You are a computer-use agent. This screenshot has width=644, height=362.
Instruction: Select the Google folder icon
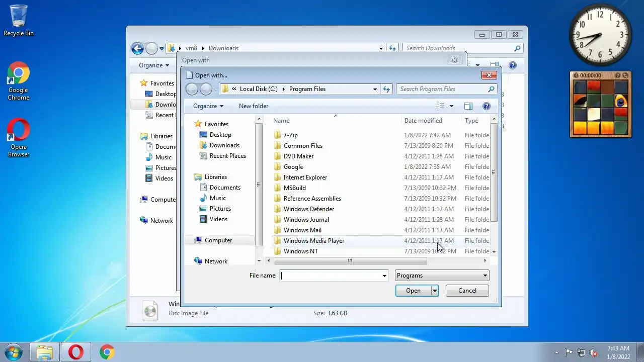pyautogui.click(x=277, y=167)
